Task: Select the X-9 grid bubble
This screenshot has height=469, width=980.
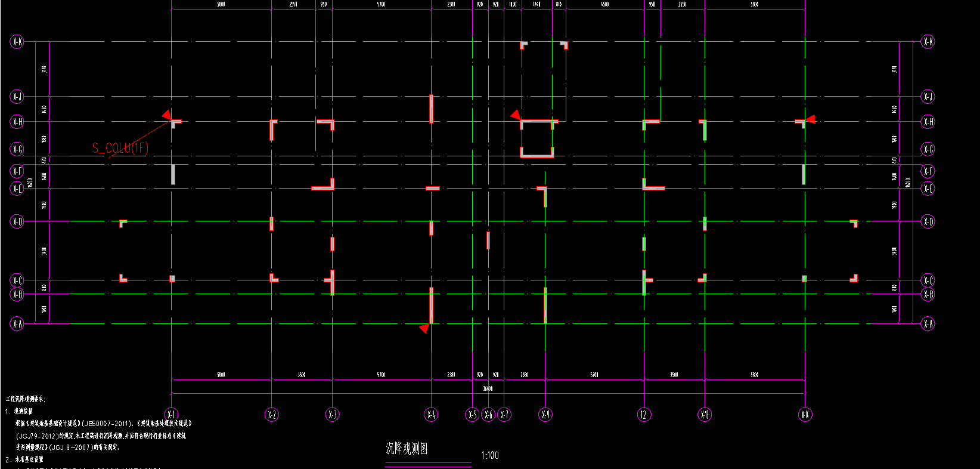Action: pos(545,415)
